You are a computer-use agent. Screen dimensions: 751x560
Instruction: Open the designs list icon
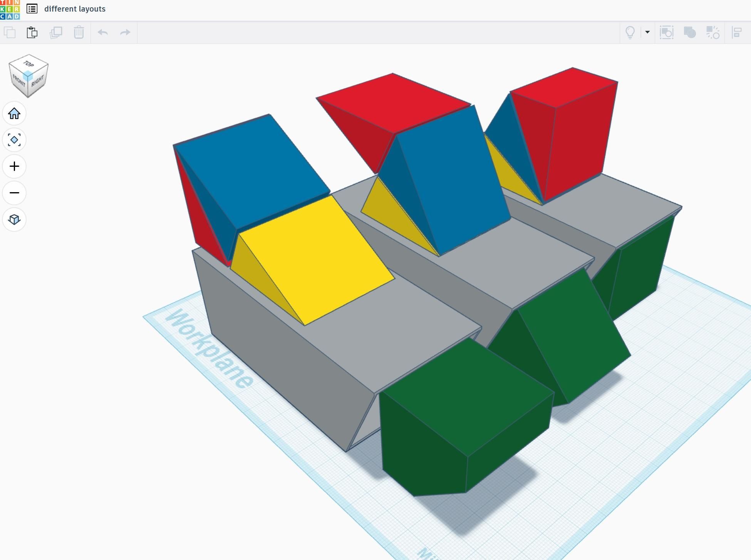(x=32, y=9)
